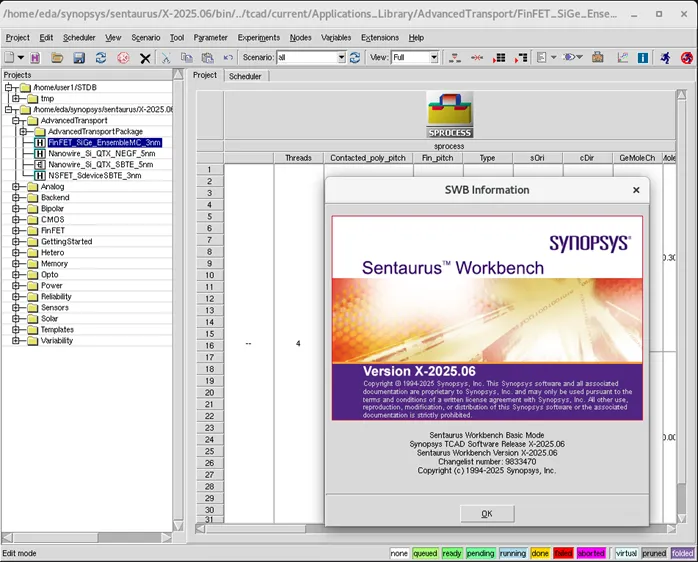Expand the FinFET folder
This screenshot has width=698, height=562.
point(16,231)
